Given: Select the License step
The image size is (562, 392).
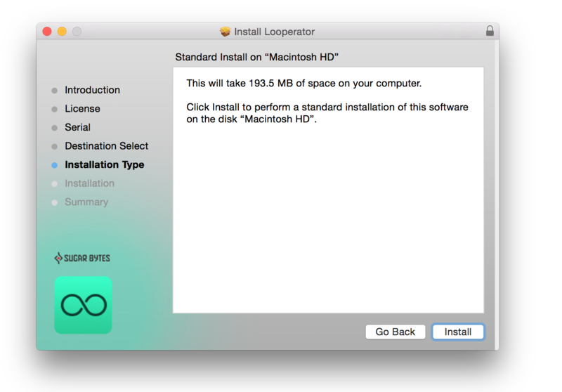Looking at the screenshot, I should coord(82,109).
